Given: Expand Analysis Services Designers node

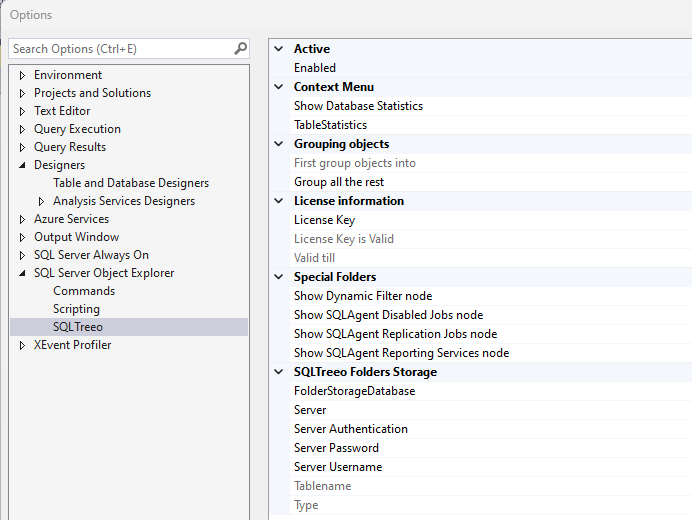Looking at the screenshot, I should [x=41, y=201].
